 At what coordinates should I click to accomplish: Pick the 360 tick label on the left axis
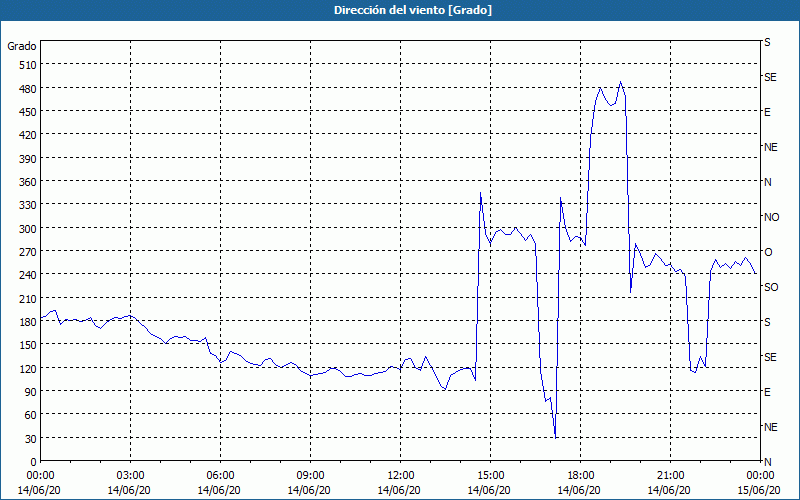pos(28,182)
